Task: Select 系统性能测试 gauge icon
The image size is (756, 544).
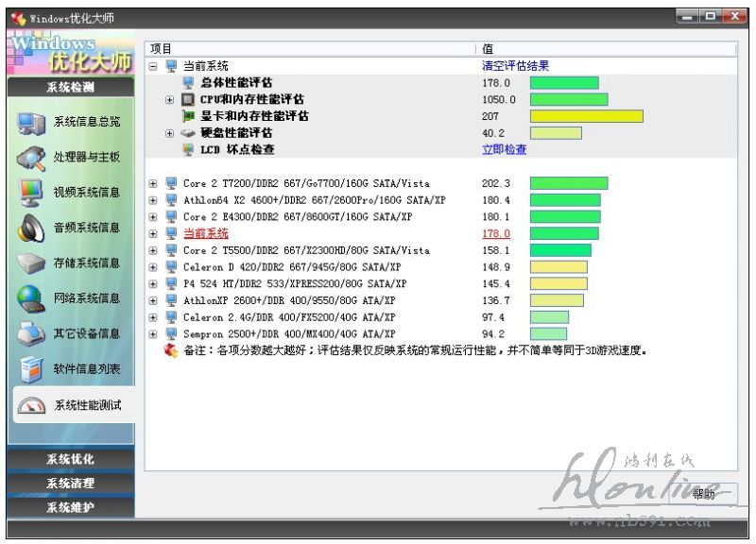Action: coord(31,406)
